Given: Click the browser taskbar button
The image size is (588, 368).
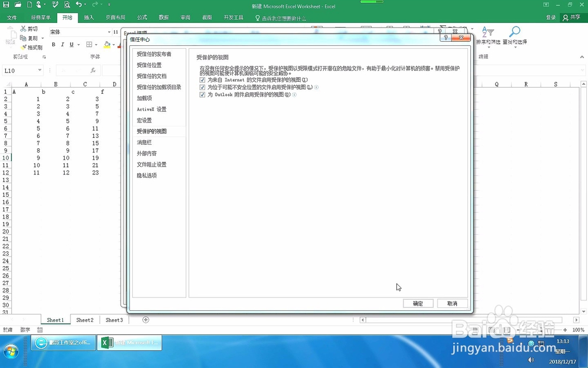Looking at the screenshot, I should [63, 343].
